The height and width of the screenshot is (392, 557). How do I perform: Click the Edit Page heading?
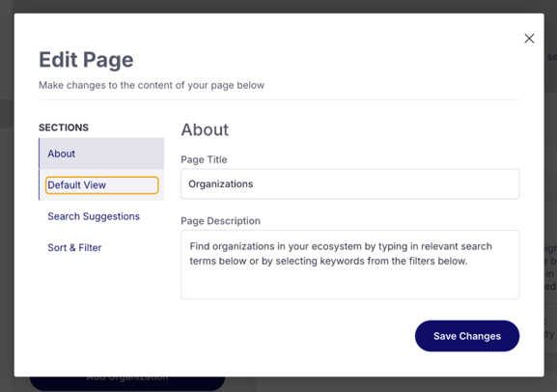86,60
